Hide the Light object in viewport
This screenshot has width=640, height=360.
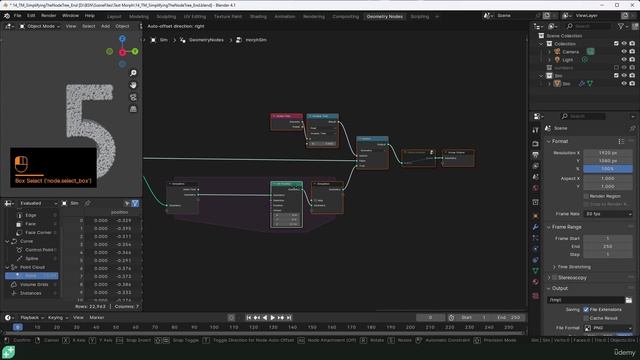pos(624,60)
